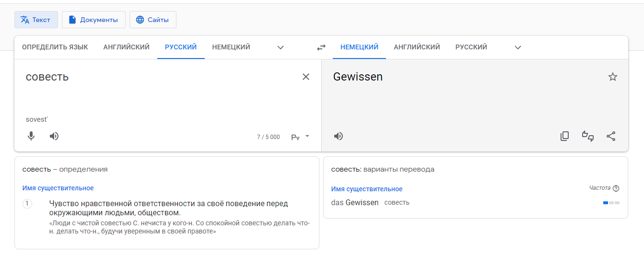This screenshot has height=256, width=644.
Task: Click the das Gewissen translation variant
Action: (x=355, y=202)
